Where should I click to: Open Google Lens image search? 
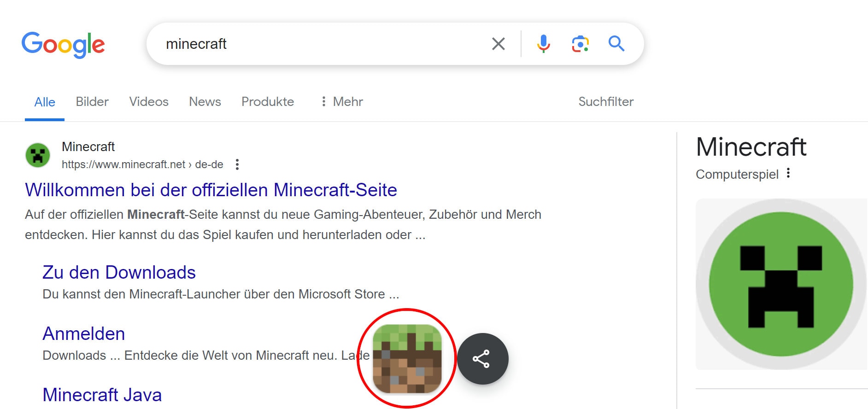[x=580, y=44]
